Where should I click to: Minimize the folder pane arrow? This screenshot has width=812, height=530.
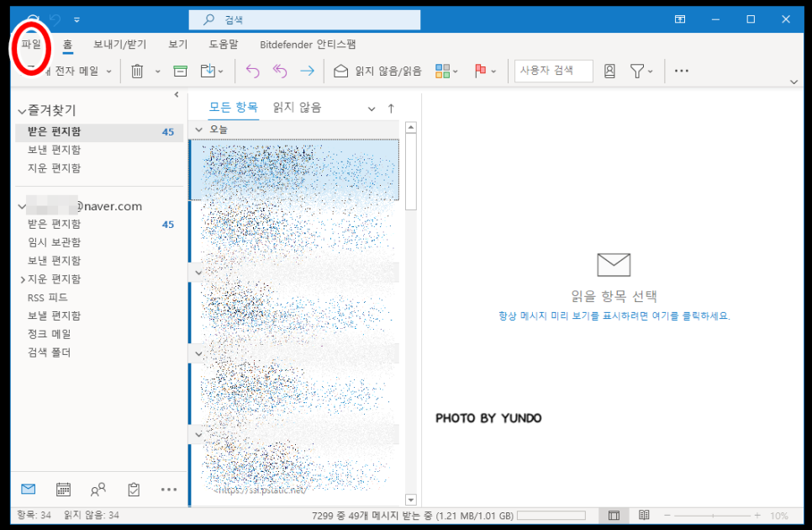(177, 94)
